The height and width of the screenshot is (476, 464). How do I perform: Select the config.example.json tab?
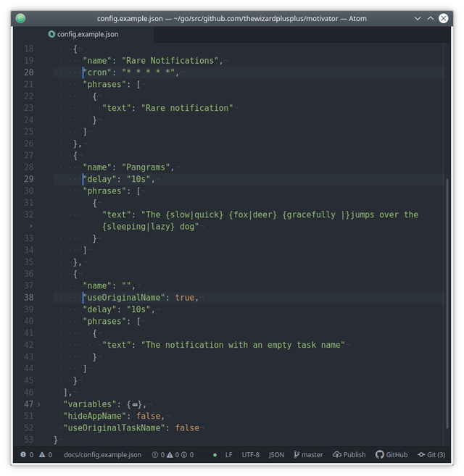point(83,34)
